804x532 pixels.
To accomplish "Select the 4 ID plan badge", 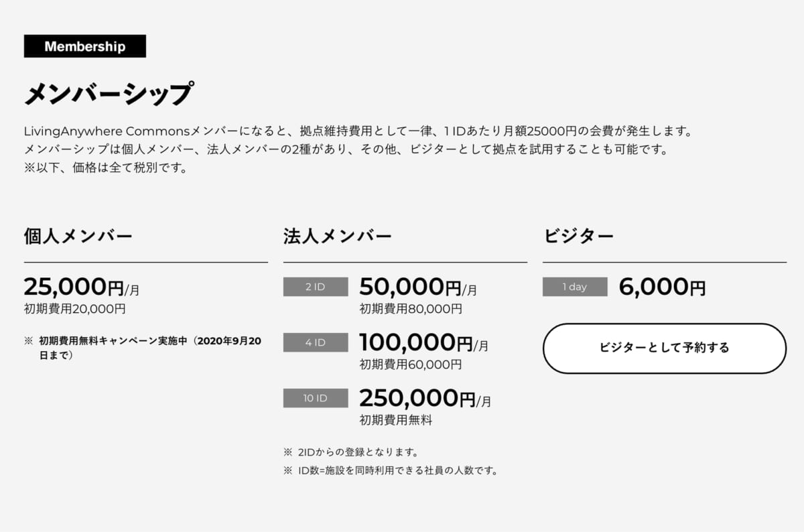I will pyautogui.click(x=316, y=342).
